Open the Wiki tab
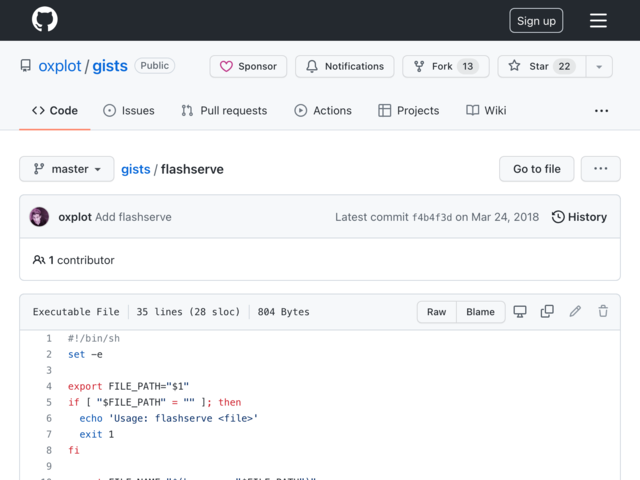The width and height of the screenshot is (640, 480). (486, 111)
